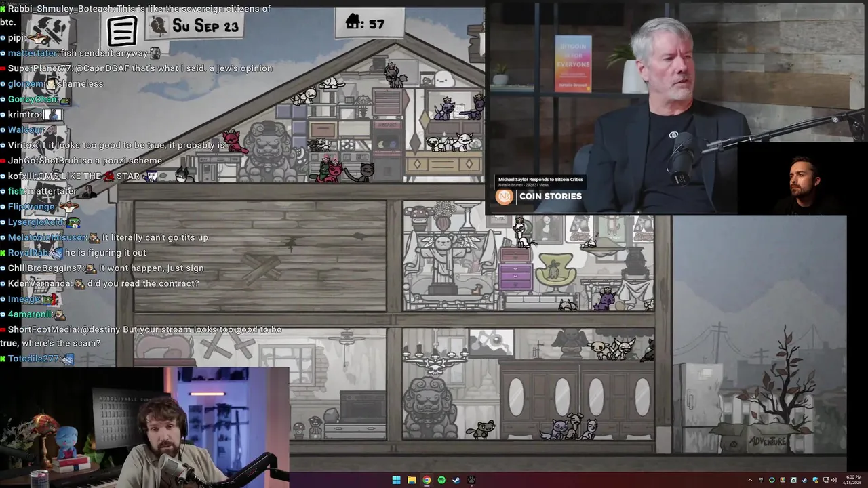Click the television in ground floor left room
Image resolution: width=868 pixels, height=488 pixels.
coord(362,405)
